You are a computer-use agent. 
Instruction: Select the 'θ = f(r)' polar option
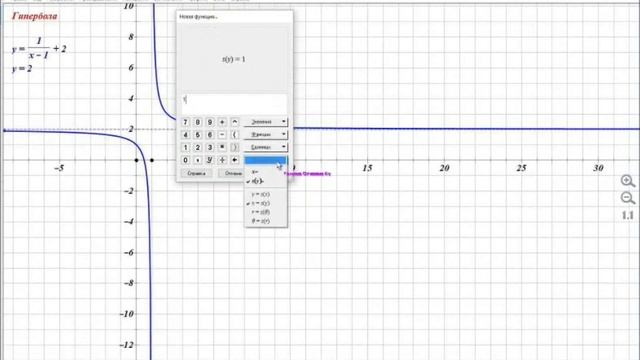(x=265, y=221)
